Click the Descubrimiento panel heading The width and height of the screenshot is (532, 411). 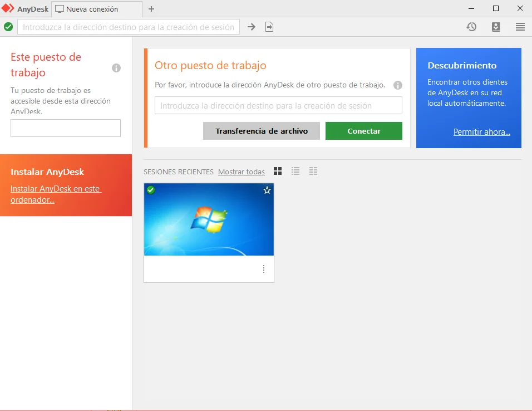[x=462, y=65]
